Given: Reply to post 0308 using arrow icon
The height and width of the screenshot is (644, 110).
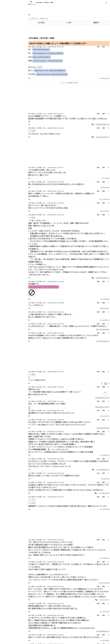Looking at the screenshot, I should coord(29,320).
